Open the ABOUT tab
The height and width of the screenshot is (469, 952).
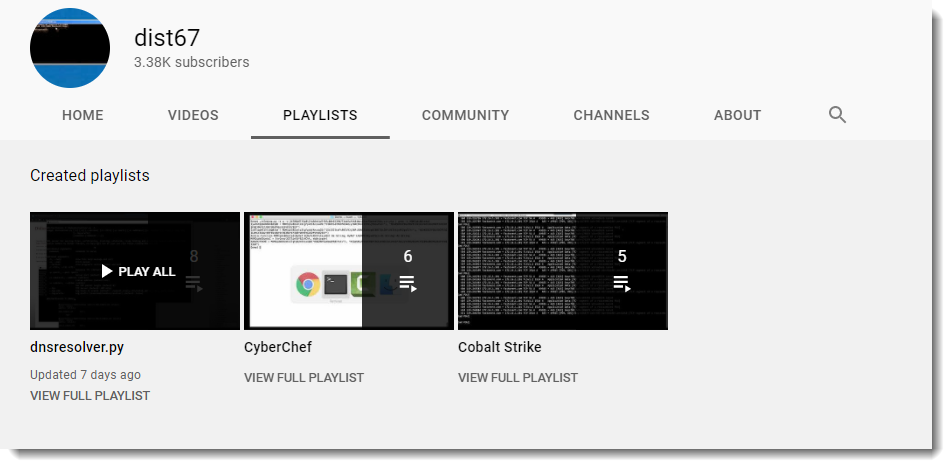coord(737,115)
